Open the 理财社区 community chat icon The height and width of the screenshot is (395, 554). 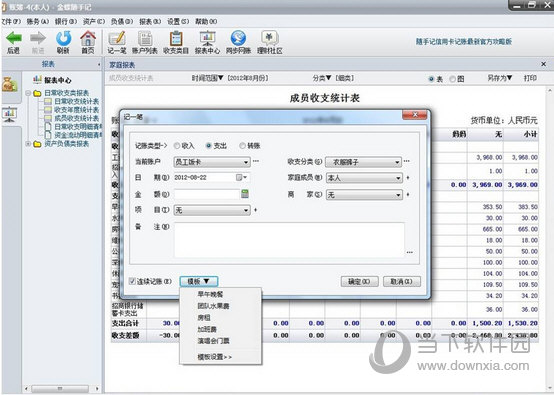click(270, 38)
